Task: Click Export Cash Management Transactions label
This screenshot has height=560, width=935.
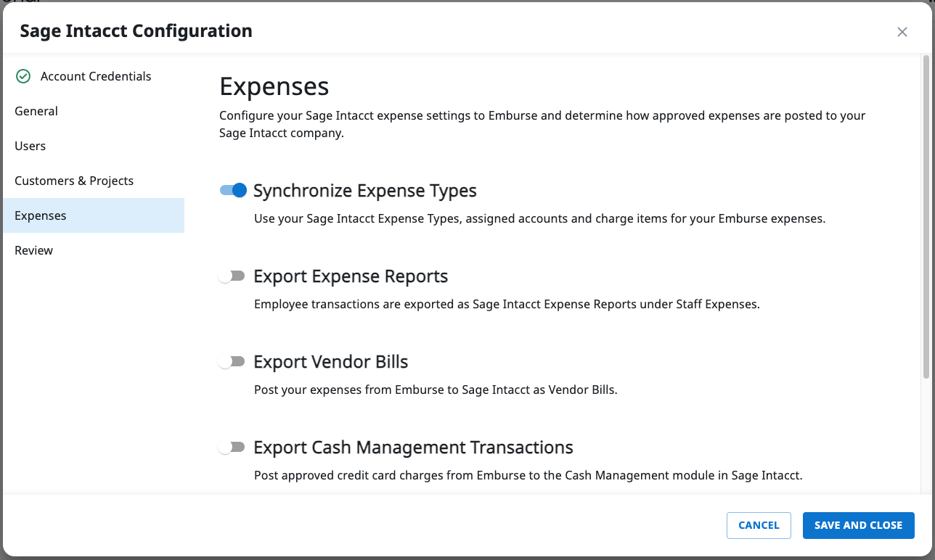Action: tap(414, 448)
